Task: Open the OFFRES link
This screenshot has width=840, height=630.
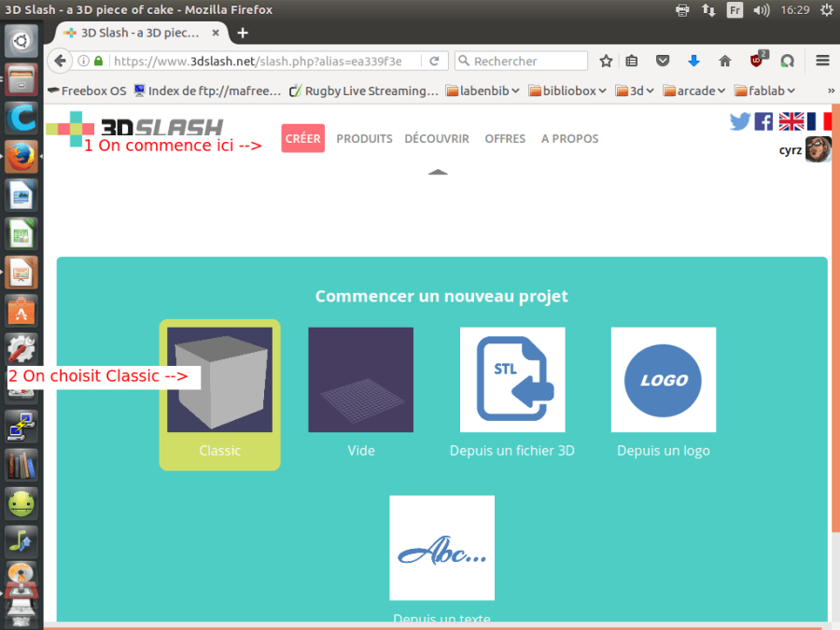Action: click(x=505, y=138)
